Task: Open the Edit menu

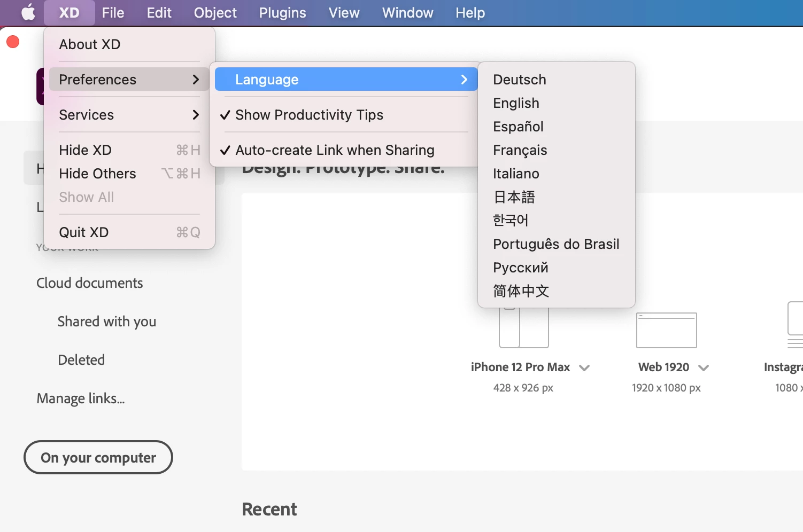Action: [159, 12]
